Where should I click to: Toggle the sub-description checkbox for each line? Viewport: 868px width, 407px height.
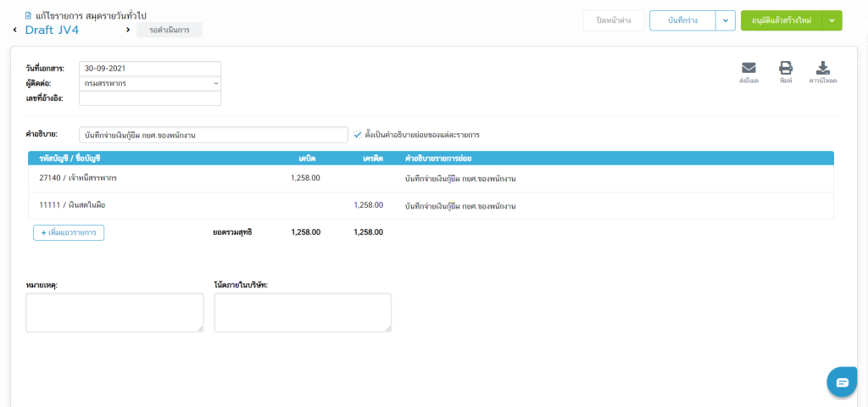click(358, 134)
